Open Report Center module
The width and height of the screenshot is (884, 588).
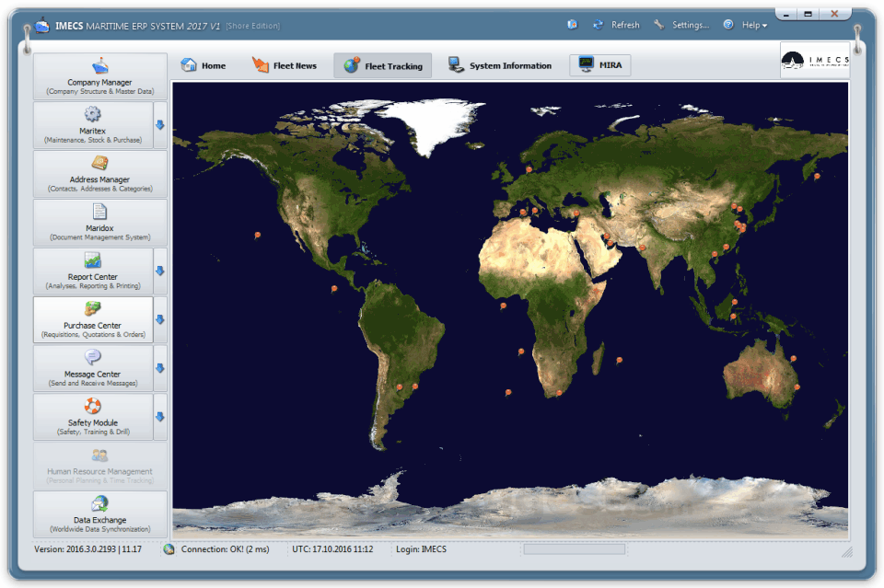click(x=93, y=271)
